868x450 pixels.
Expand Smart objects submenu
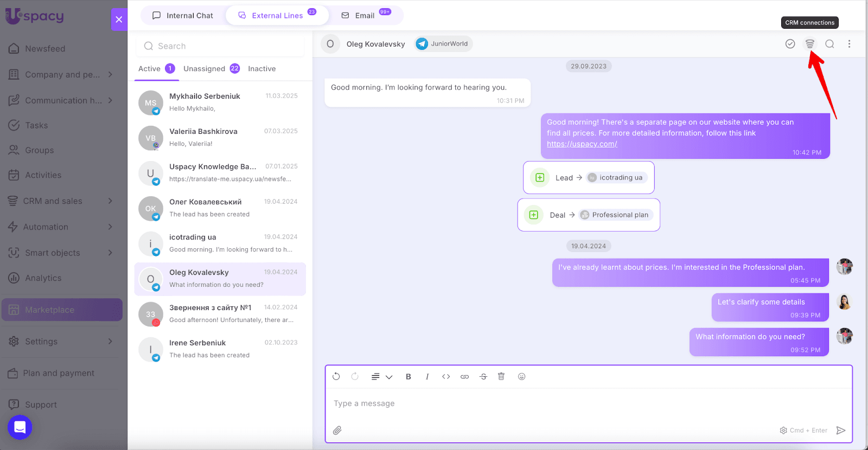point(111,253)
